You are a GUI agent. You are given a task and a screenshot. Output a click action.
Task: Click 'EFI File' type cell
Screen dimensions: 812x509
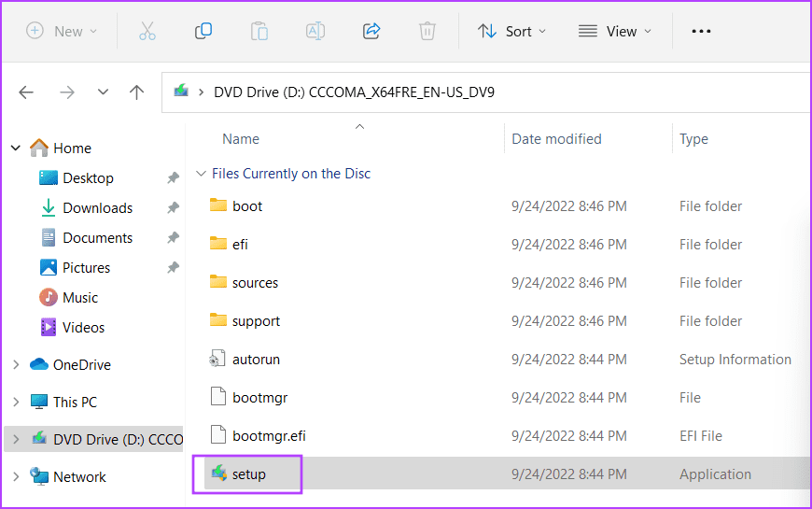click(701, 436)
